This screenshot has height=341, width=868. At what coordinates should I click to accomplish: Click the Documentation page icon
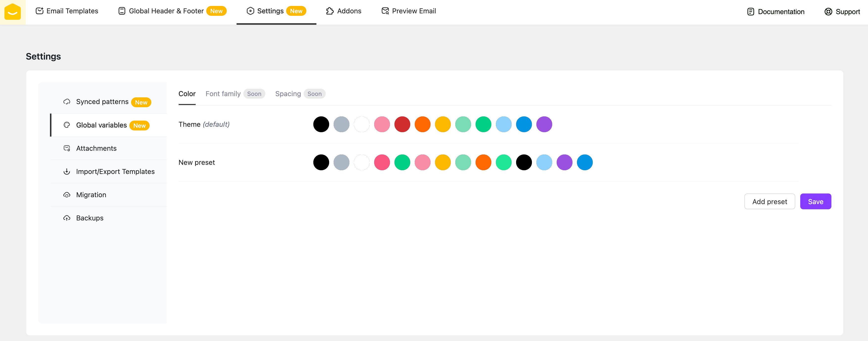pyautogui.click(x=750, y=12)
